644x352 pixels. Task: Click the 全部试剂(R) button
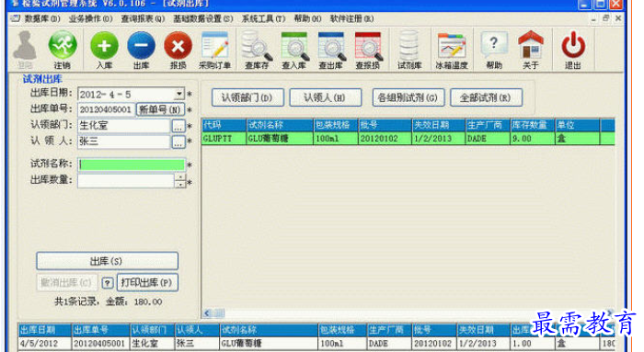[486, 97]
